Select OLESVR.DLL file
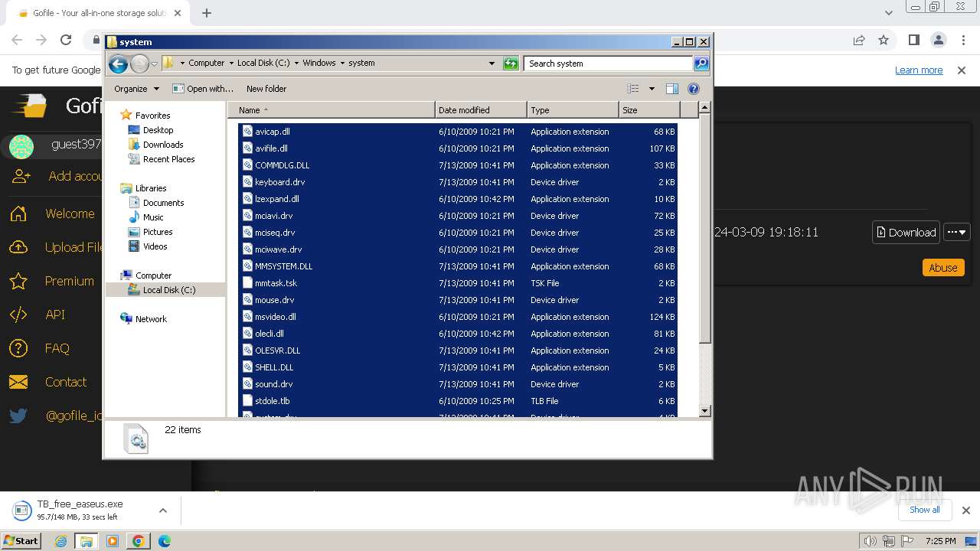The width and height of the screenshot is (980, 551). (x=458, y=350)
